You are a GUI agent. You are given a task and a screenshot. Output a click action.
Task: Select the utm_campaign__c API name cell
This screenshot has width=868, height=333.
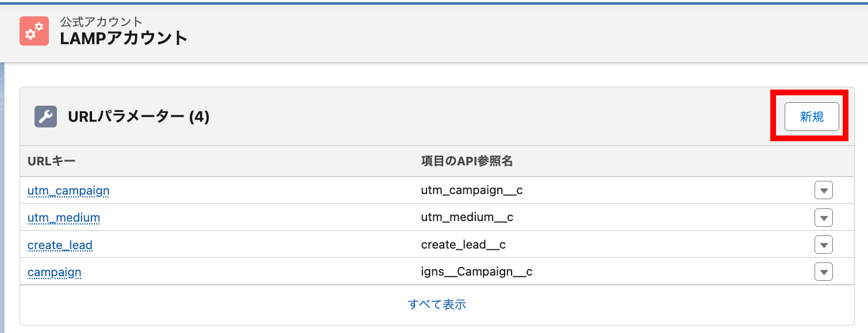471,190
